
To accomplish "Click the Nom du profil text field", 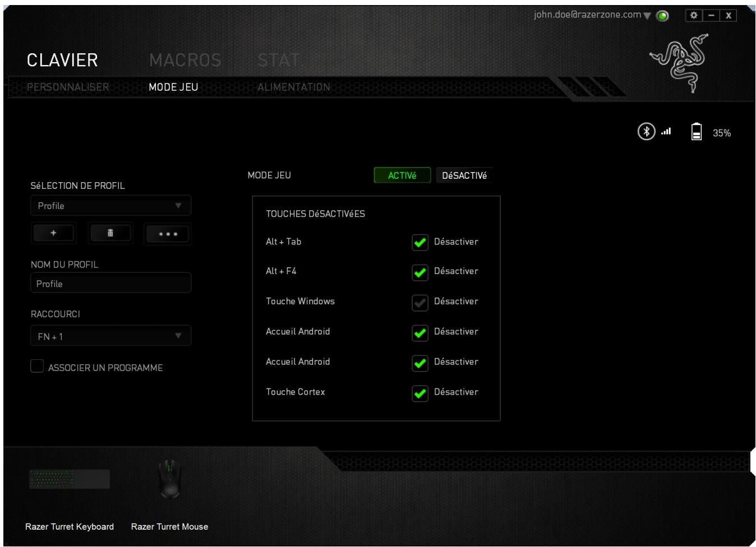I will coord(110,283).
